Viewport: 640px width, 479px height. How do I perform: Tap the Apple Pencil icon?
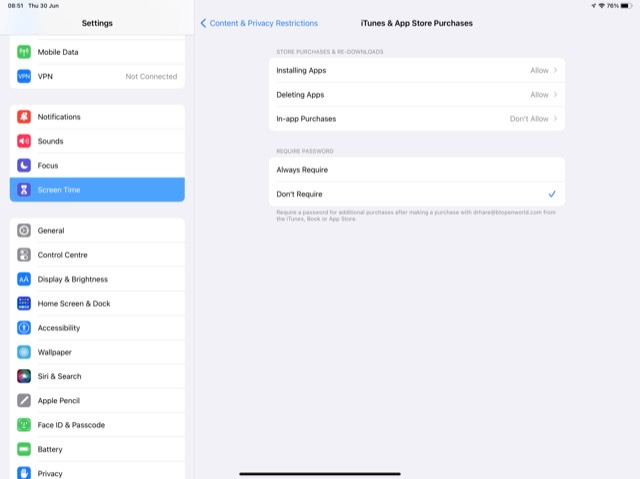pyautogui.click(x=24, y=400)
